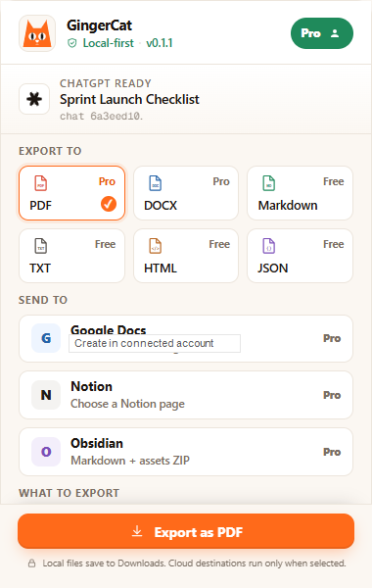Image resolution: width=372 pixels, height=588 pixels.
Task: Click the Local files save to Downloads note
Action: coord(194,563)
